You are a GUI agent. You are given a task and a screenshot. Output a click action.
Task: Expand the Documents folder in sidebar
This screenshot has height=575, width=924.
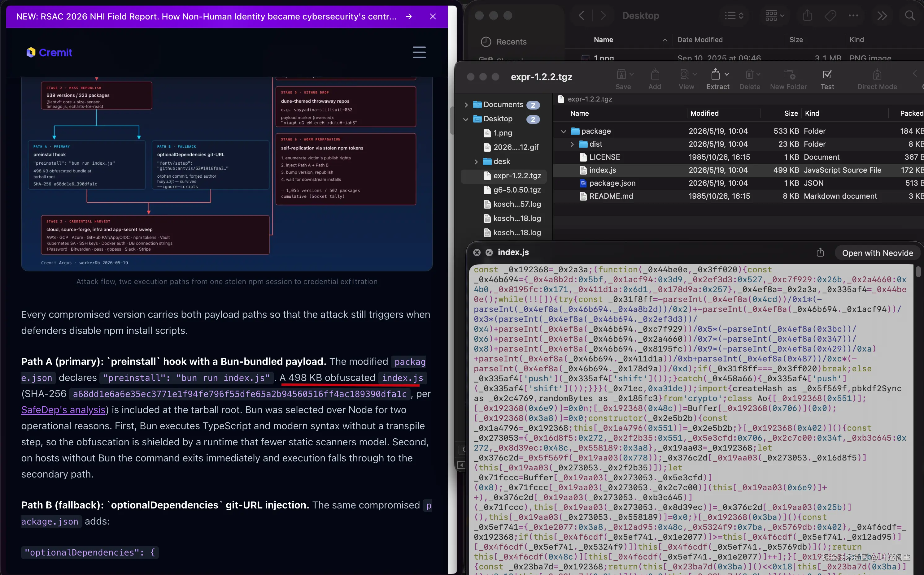tap(466, 105)
